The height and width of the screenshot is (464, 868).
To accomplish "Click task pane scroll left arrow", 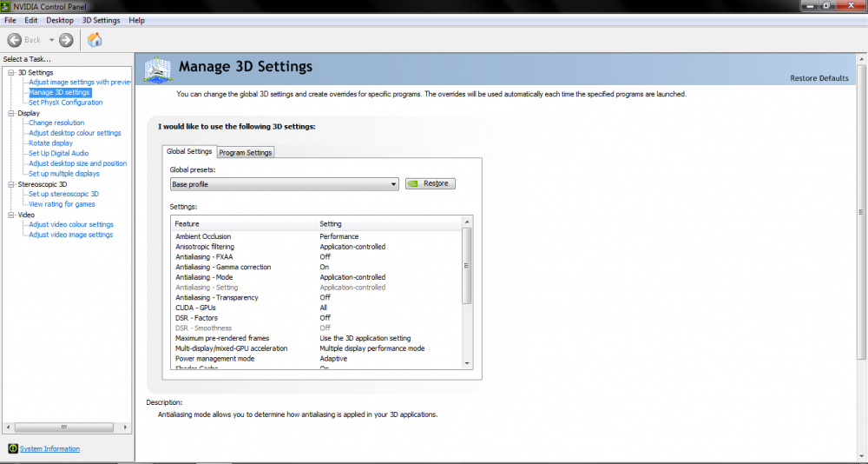I will coord(7,428).
